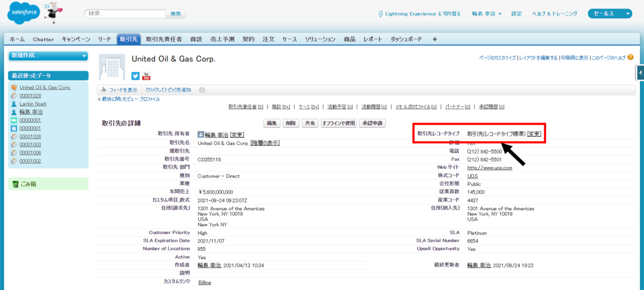Expand the right-side collapsed panel arrow
This screenshot has height=290, width=644.
(641, 72)
